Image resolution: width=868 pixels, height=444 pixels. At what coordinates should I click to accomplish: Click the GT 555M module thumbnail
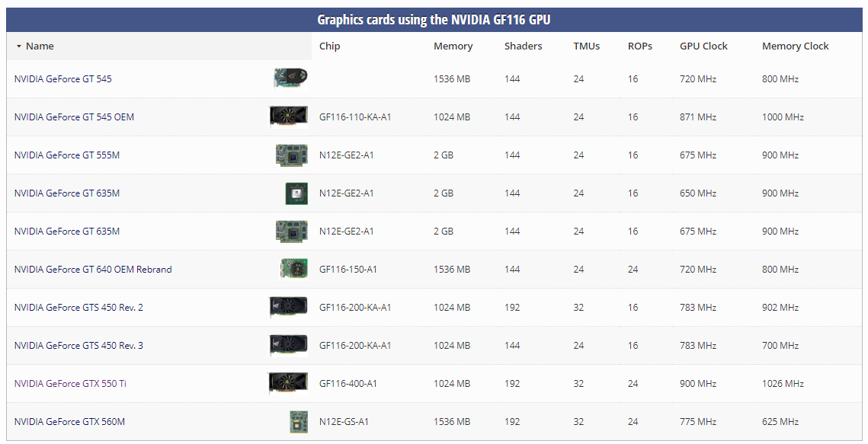(x=292, y=155)
